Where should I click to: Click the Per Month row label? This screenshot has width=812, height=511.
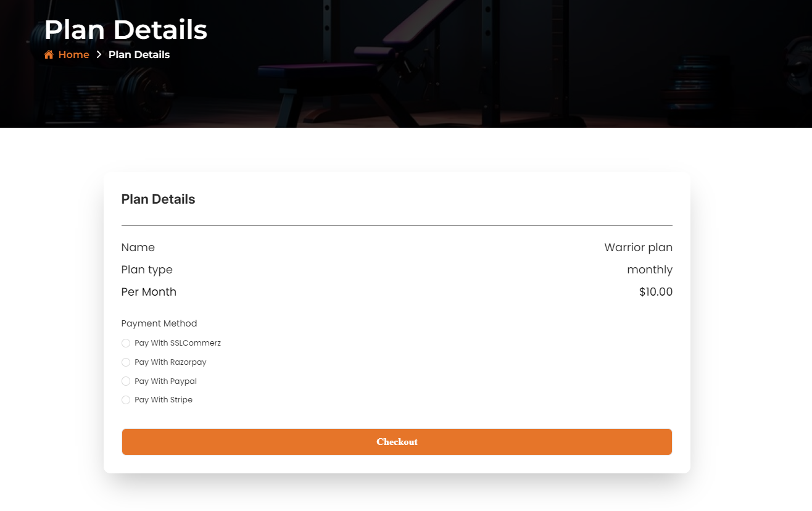pos(149,291)
